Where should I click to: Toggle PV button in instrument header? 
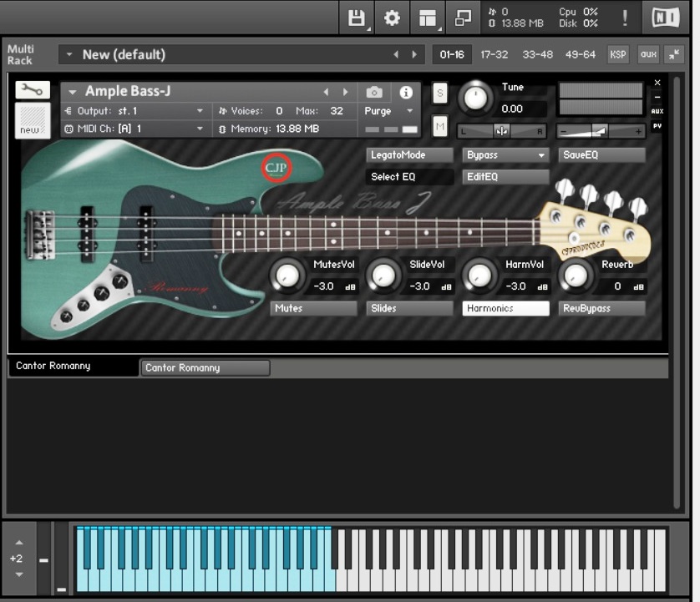pyautogui.click(x=657, y=126)
